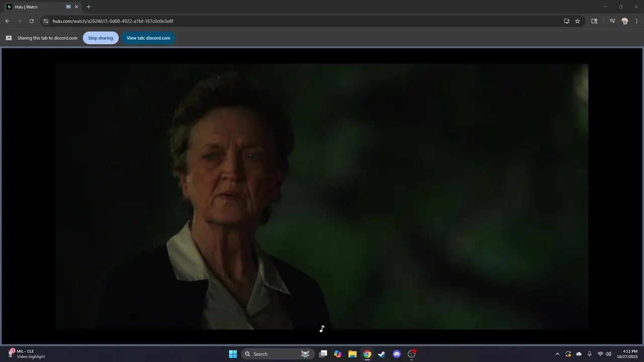This screenshot has height=362, width=644.
Task: Switch to Chrome on the taskbar
Action: tap(367, 354)
